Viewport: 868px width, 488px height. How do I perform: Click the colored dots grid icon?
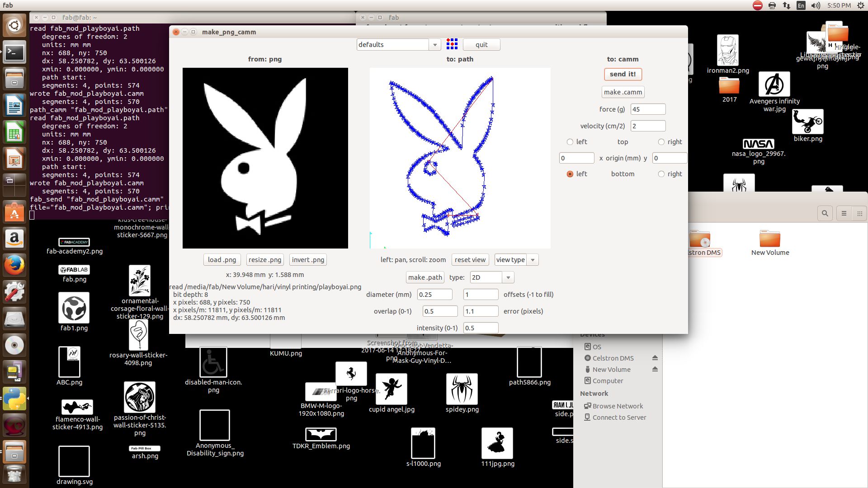click(x=452, y=44)
